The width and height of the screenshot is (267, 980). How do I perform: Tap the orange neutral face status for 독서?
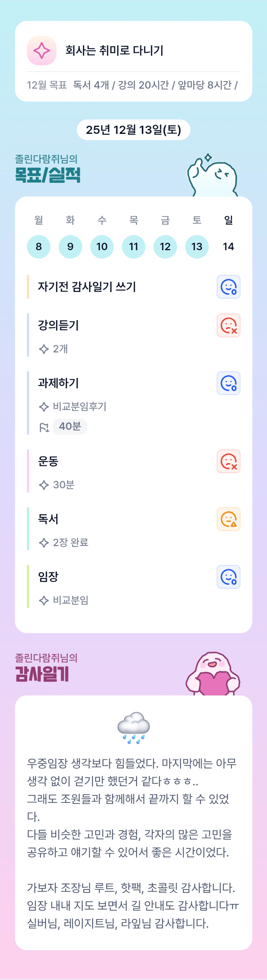tap(228, 519)
